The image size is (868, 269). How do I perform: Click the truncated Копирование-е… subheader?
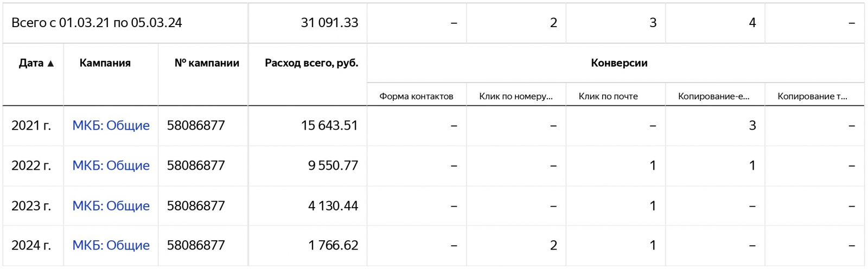(x=713, y=96)
